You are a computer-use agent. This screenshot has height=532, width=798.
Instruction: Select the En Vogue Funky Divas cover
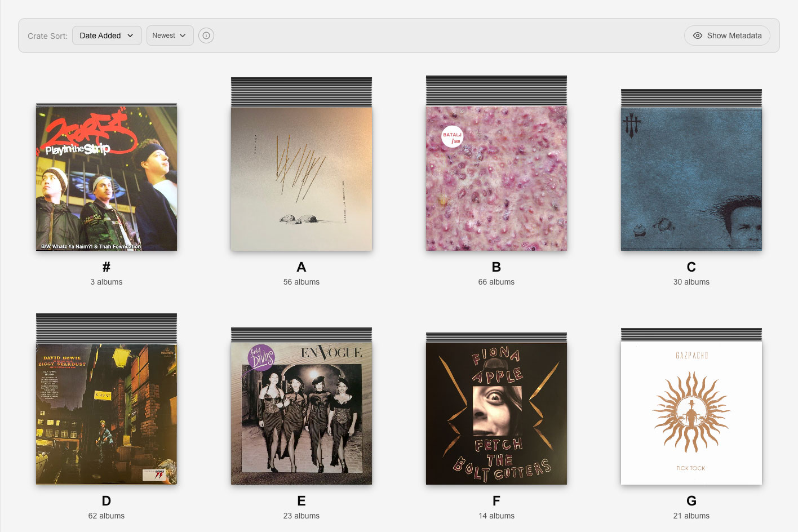click(302, 414)
